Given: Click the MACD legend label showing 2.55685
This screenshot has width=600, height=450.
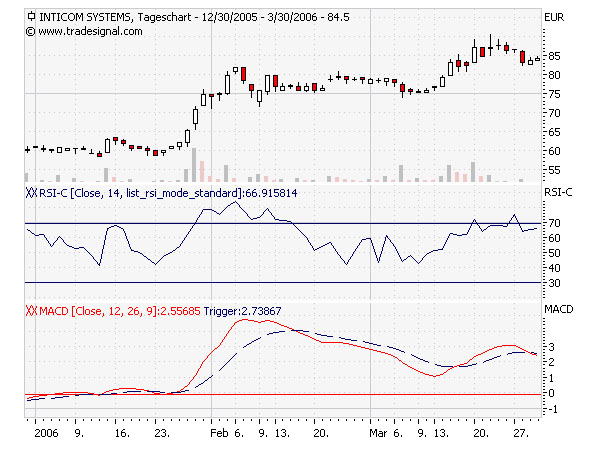Looking at the screenshot, I should pyautogui.click(x=120, y=311).
